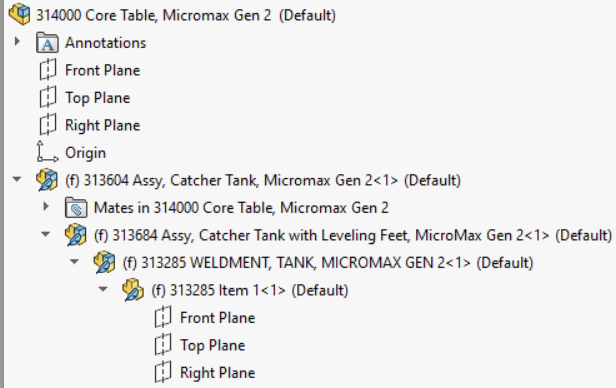Select Front Plane under 313285 Item 1
Image resolution: width=616 pixels, height=388 pixels.
click(x=205, y=318)
